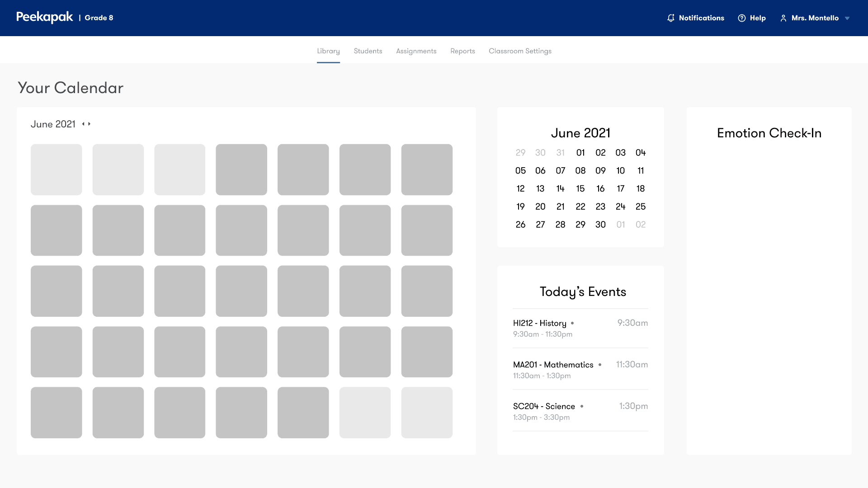Select June 15 in the mini calendar
The height and width of the screenshot is (488, 868).
(x=580, y=188)
